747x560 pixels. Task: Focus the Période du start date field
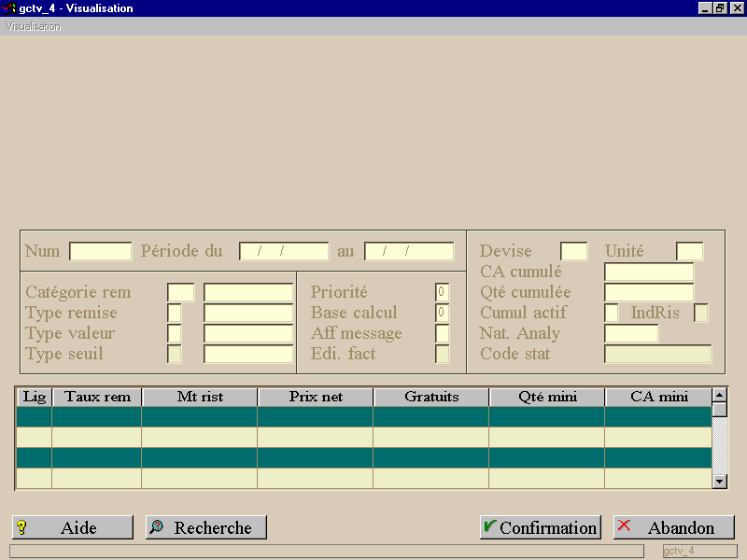point(284,251)
